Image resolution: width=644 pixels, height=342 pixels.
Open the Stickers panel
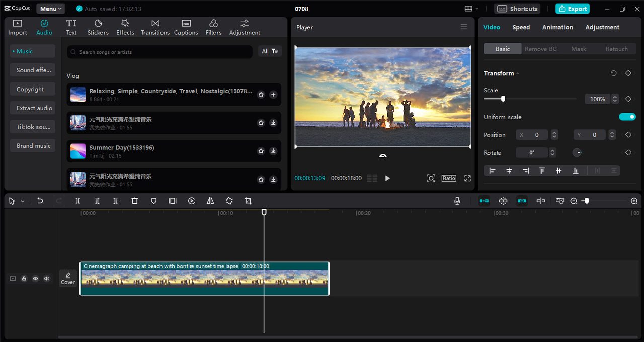(x=98, y=27)
